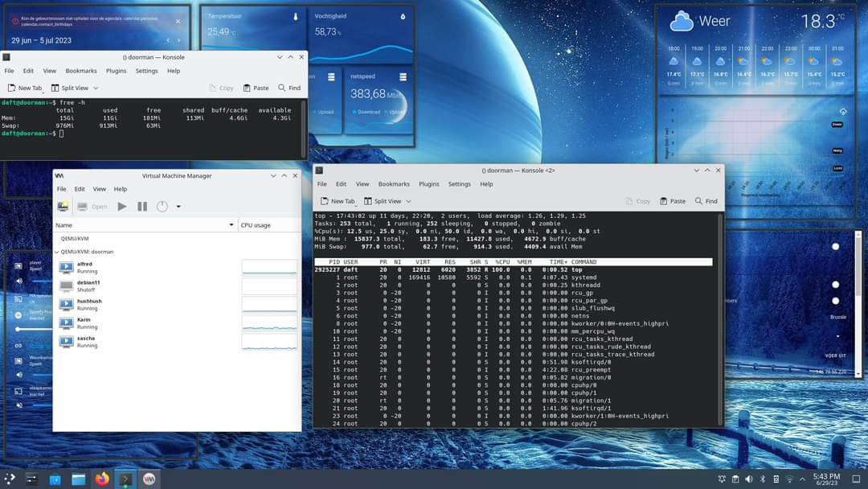Open Split View dropdown arrow in first Konsole
This screenshot has height=489, width=868.
[96, 88]
